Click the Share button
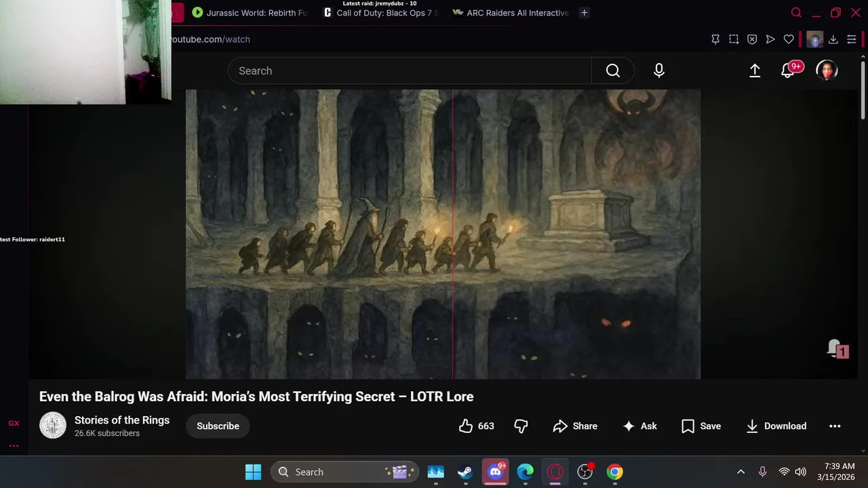Image resolution: width=868 pixels, height=488 pixels. (575, 426)
